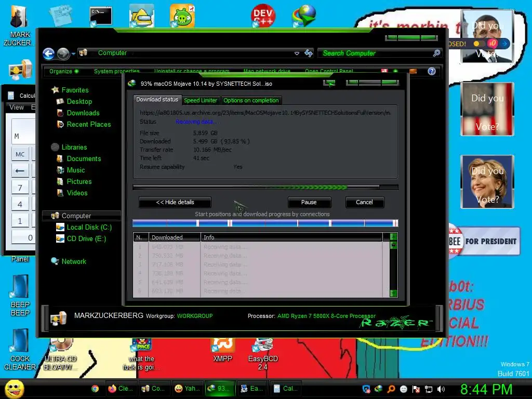Click the connections progress segment bar
This screenshot has width=532, height=399.
click(265, 223)
